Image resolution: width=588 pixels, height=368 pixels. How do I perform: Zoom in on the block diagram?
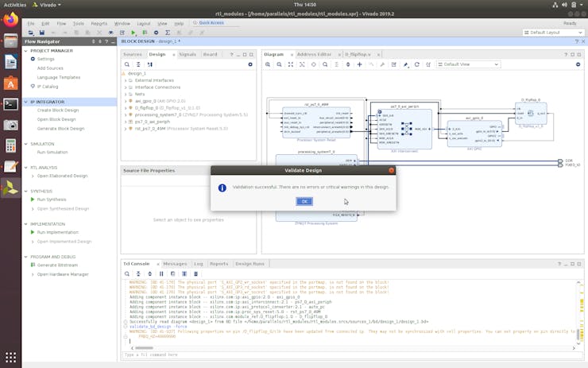click(x=268, y=64)
